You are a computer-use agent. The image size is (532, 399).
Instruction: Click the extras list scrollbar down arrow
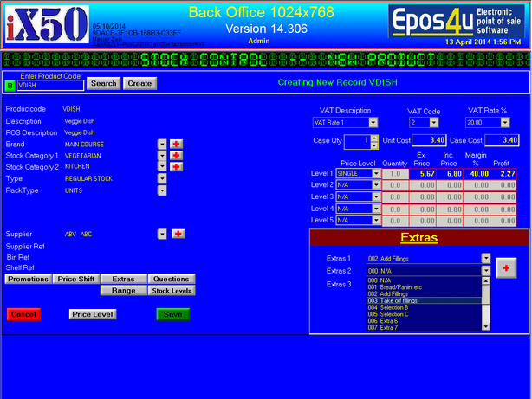pyautogui.click(x=486, y=327)
